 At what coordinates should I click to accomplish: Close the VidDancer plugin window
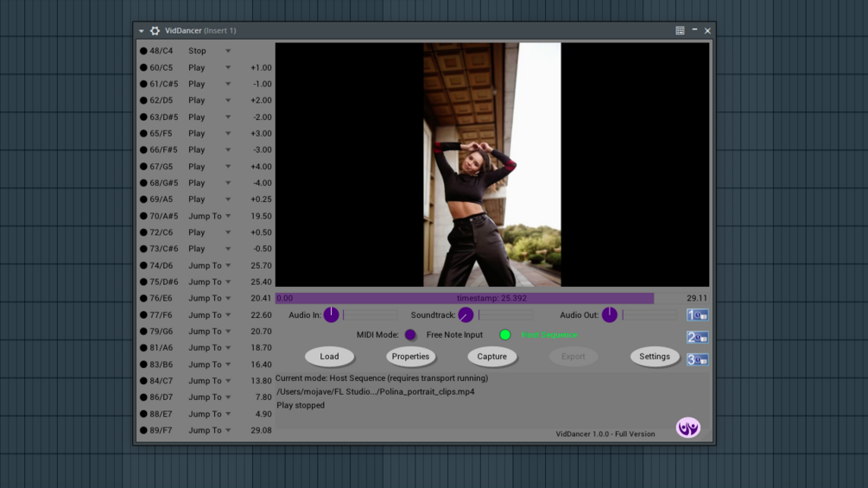pyautogui.click(x=707, y=31)
